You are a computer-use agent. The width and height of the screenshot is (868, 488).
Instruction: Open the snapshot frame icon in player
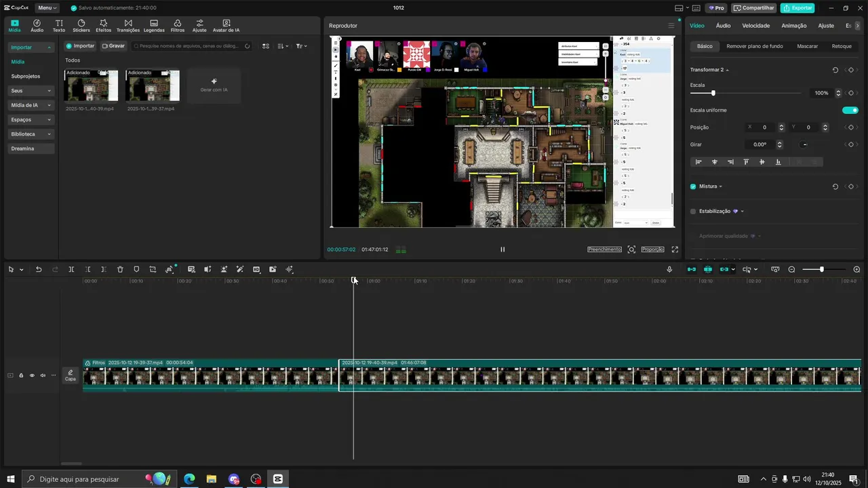click(631, 249)
